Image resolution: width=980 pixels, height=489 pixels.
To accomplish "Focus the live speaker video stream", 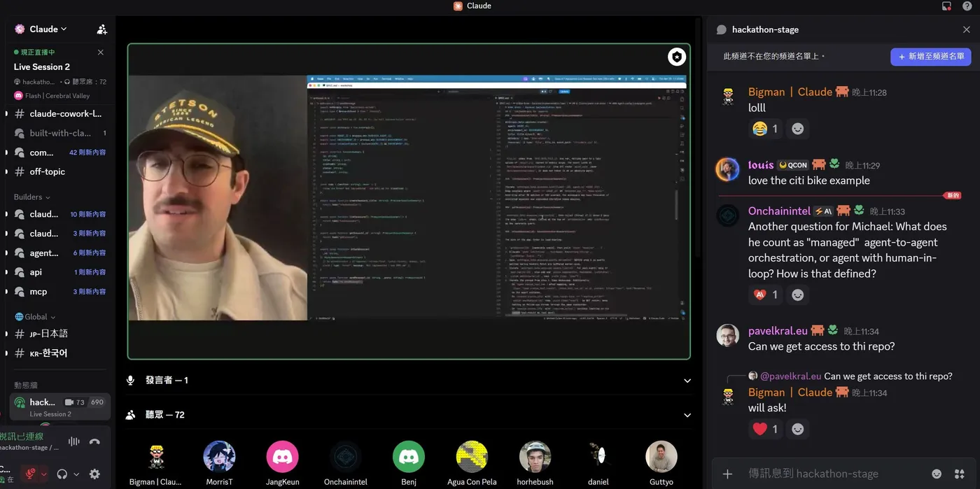I will click(409, 201).
